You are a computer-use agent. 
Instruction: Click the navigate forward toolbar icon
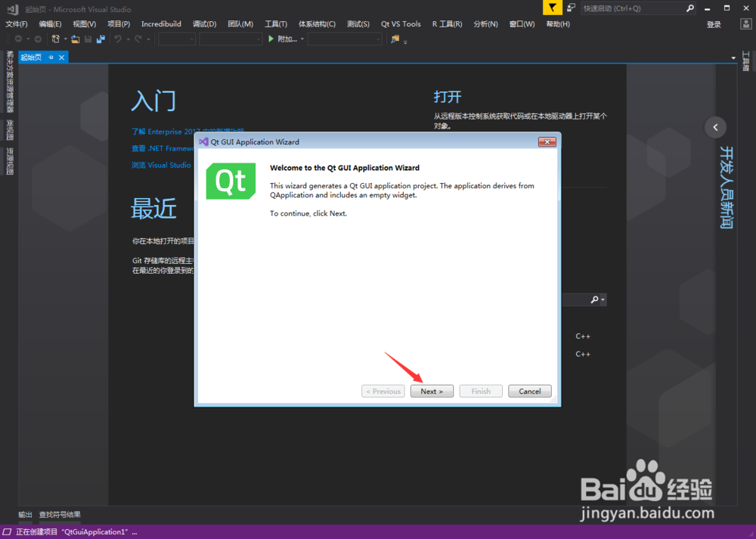coord(38,39)
